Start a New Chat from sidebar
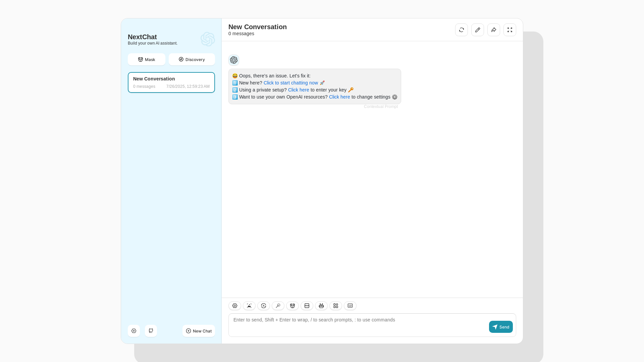Image resolution: width=644 pixels, height=362 pixels. coord(199,331)
